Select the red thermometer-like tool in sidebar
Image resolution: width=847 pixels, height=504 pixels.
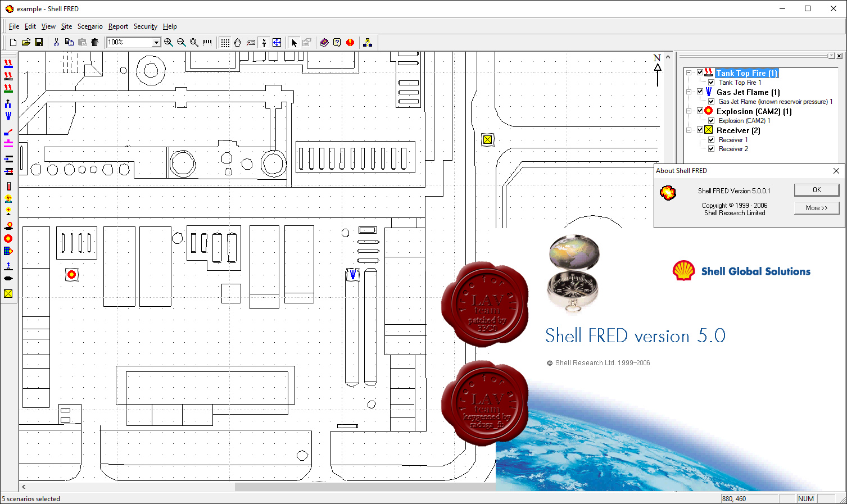pyautogui.click(x=8, y=186)
